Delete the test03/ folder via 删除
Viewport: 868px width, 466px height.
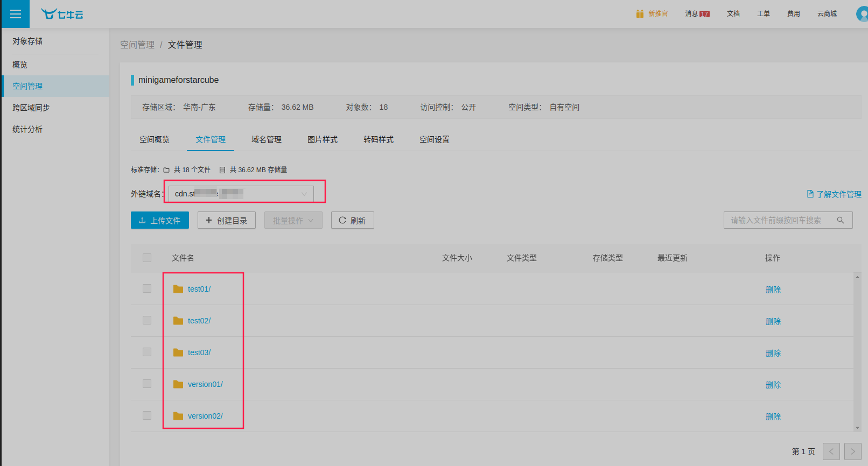point(773,353)
